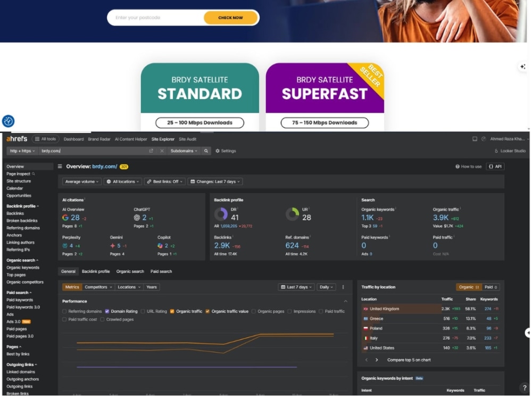Open the All locations dropdown
This screenshot has height=399, width=532.
[x=123, y=182]
